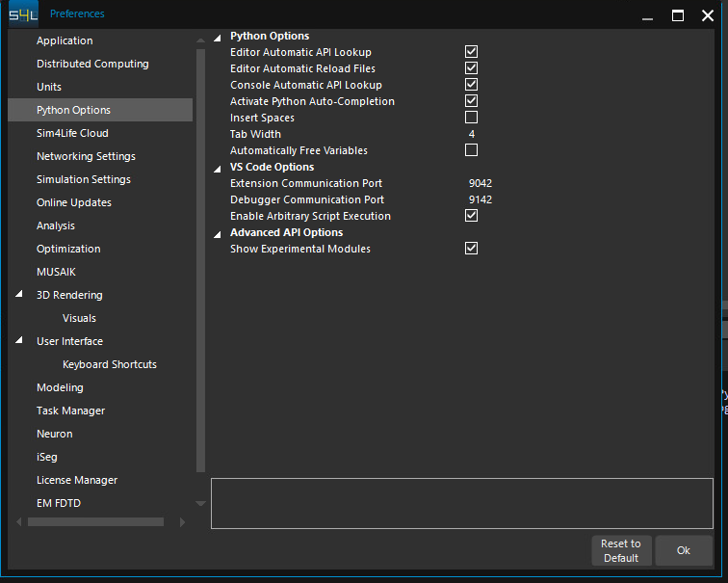The width and height of the screenshot is (728, 583).
Task: Open Visuals under 3D Rendering
Action: [79, 318]
